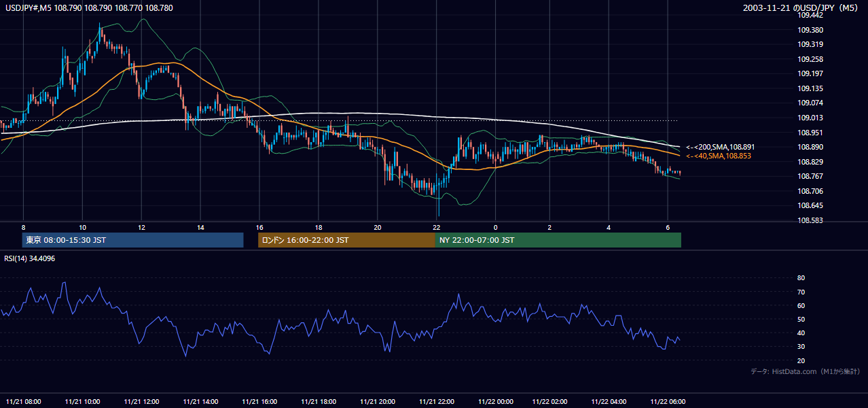Click price level 109.258 on price axis
The image size is (868, 408).
coord(810,59)
